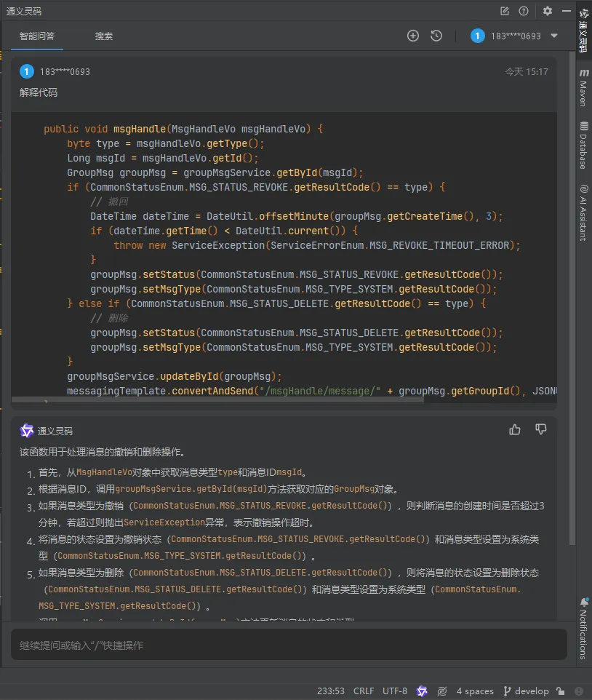Screen dimensions: 592x700
Task: Change the CRLF line separator
Action: point(364,691)
